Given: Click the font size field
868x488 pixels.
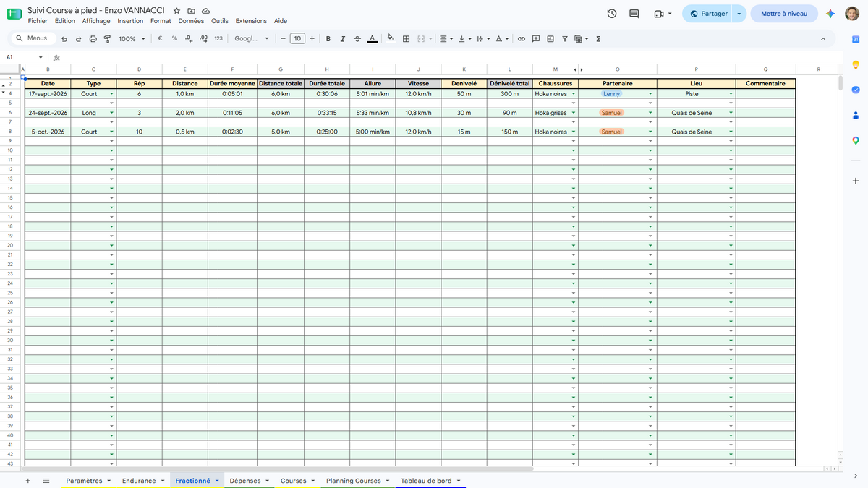Looking at the screenshot, I should tap(297, 39).
